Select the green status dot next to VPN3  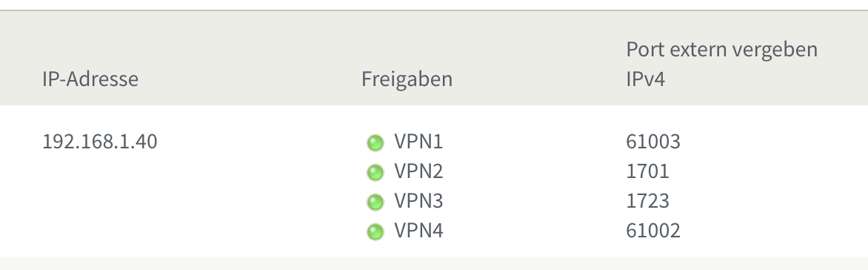pyautogui.click(x=375, y=202)
